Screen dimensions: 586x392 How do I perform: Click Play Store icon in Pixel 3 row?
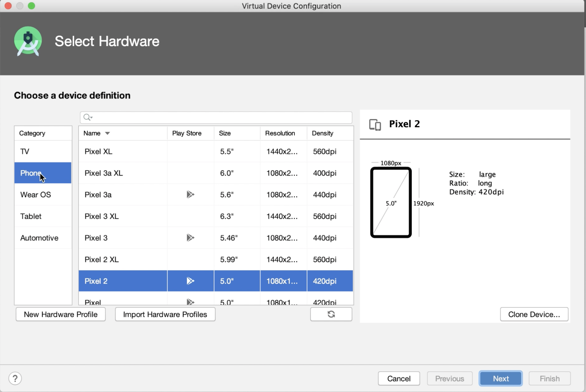click(x=190, y=238)
